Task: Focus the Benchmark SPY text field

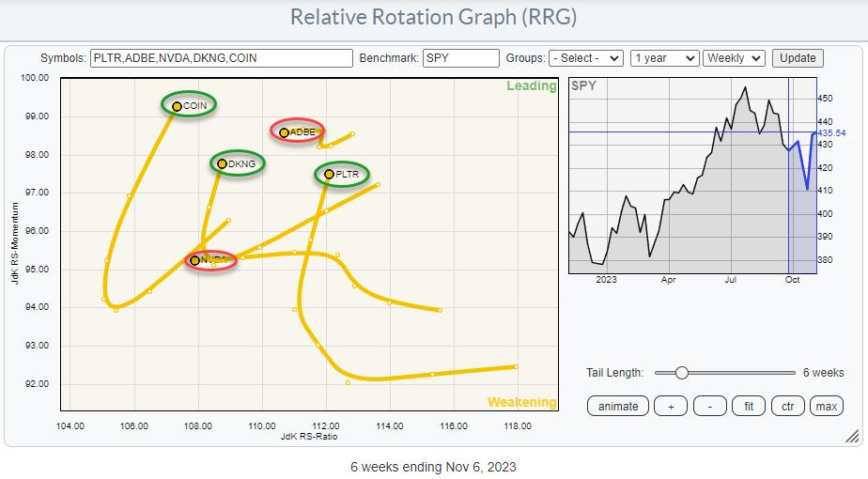Action: pos(461,58)
